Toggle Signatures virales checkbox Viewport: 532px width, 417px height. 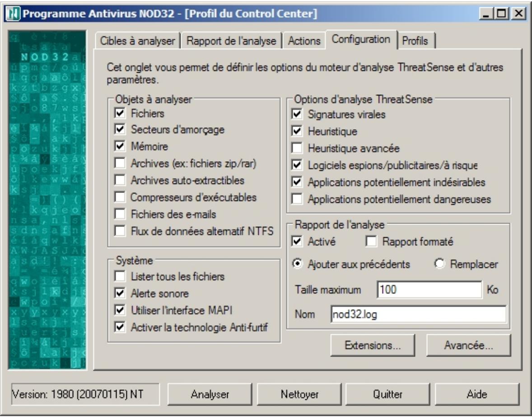[x=297, y=114]
